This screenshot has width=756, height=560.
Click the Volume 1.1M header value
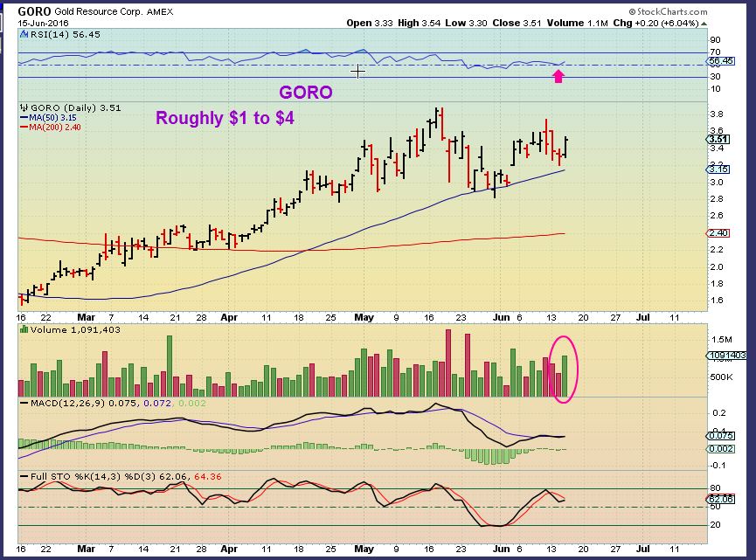pyautogui.click(x=577, y=23)
